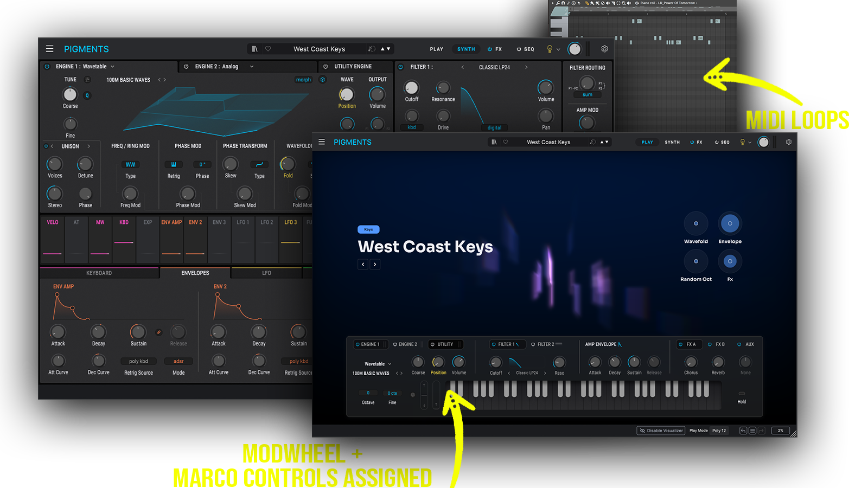
Task: Select FX A tab in play view panel
Action: [689, 344]
